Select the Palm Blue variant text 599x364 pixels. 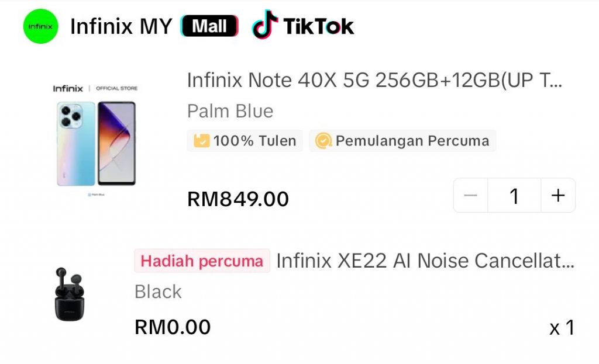[x=230, y=111]
